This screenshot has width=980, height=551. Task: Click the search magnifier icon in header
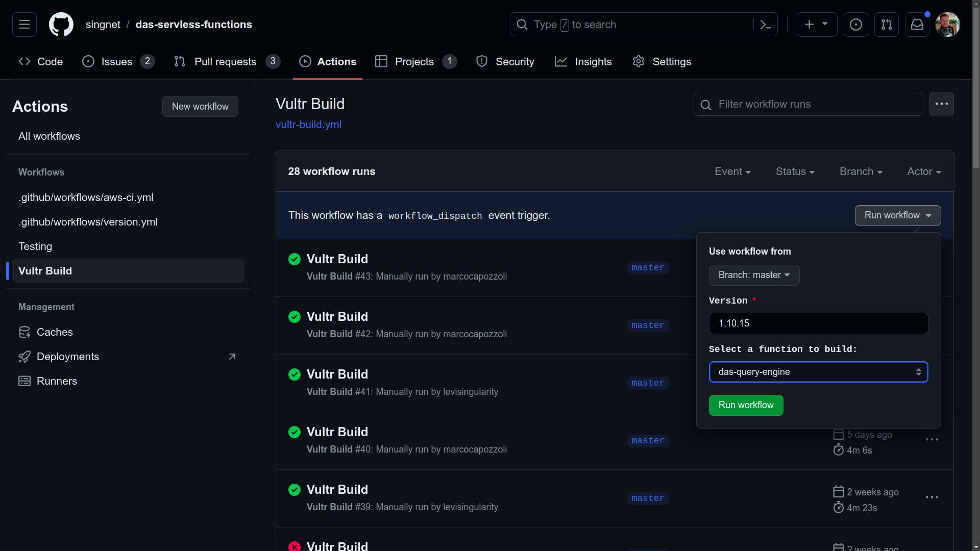[x=522, y=24]
